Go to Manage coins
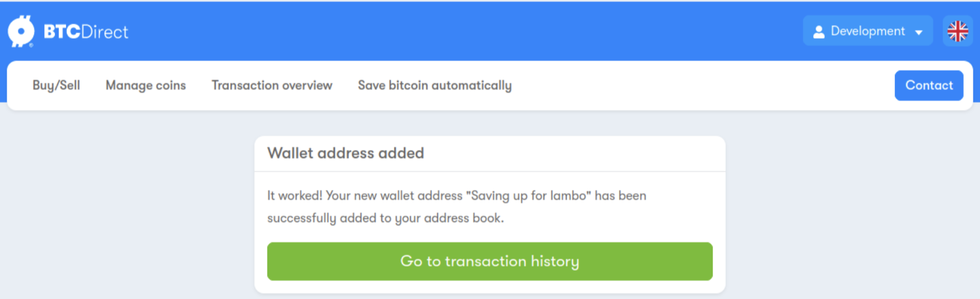Screen dimensions: 980x299 coord(146,85)
